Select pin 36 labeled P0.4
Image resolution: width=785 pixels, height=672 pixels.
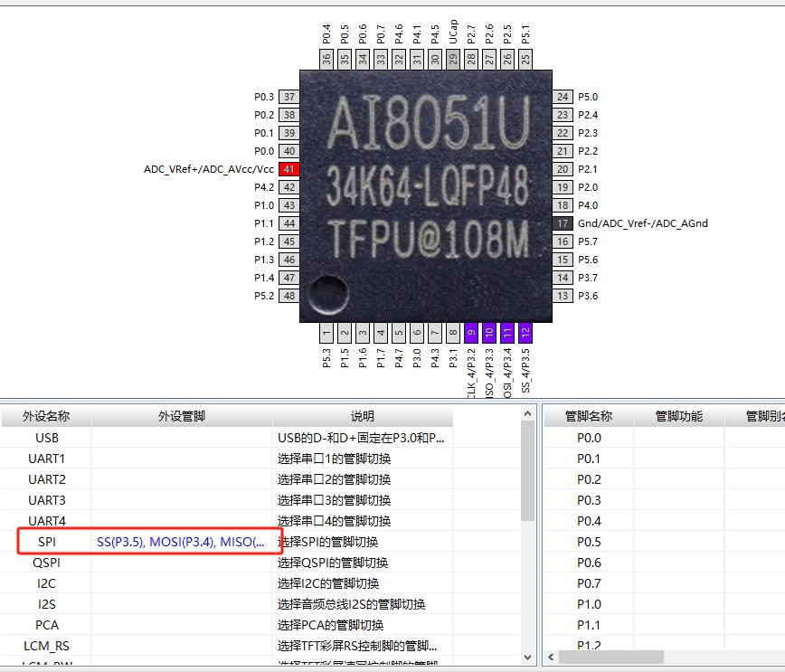coord(326,60)
